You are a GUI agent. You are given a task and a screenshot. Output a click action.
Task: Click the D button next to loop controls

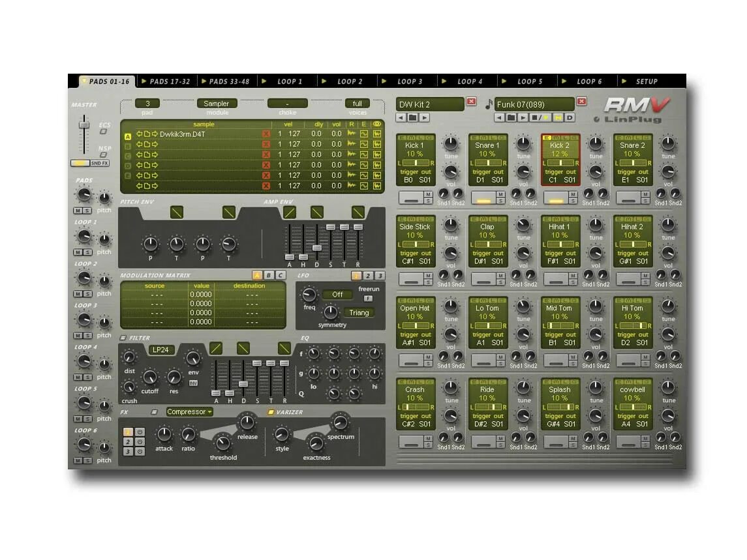[570, 117]
